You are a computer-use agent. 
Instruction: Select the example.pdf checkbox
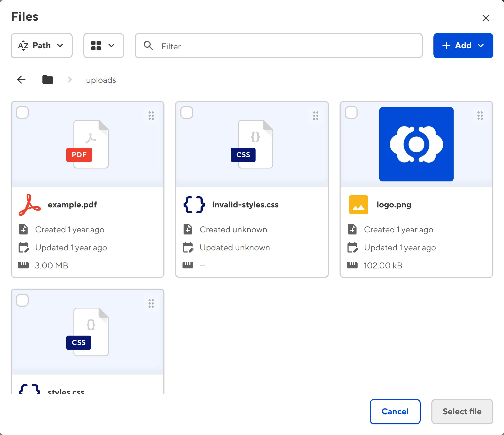point(23,113)
